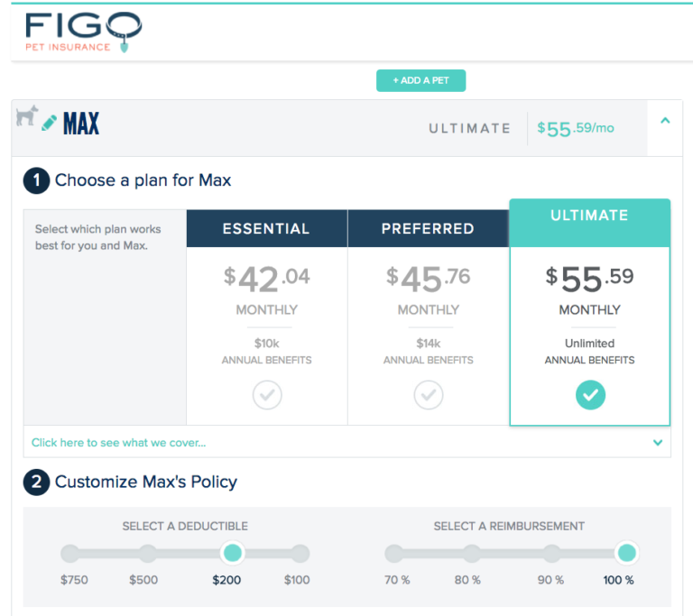Click 'Choose a plan for Max' heading
The image size is (693, 616).
143,180
